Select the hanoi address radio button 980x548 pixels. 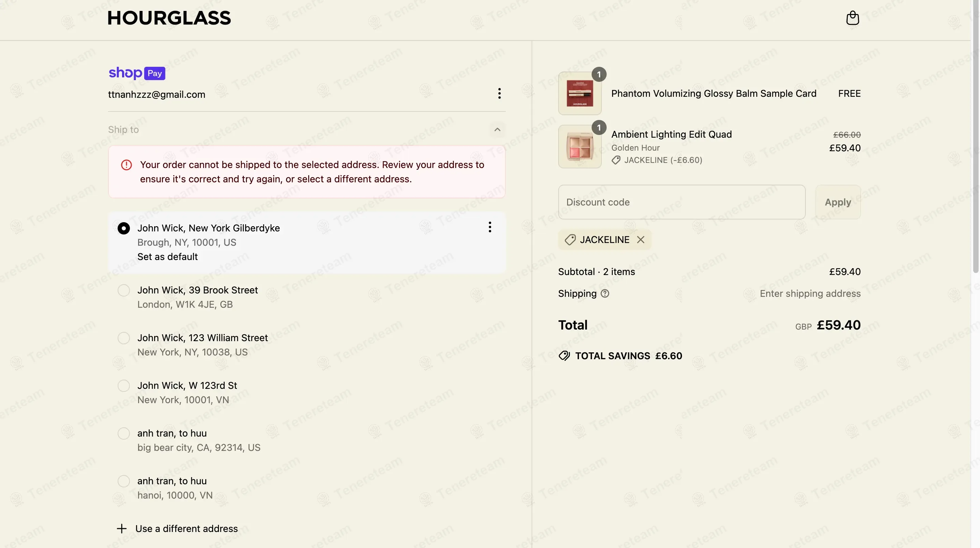point(124,481)
